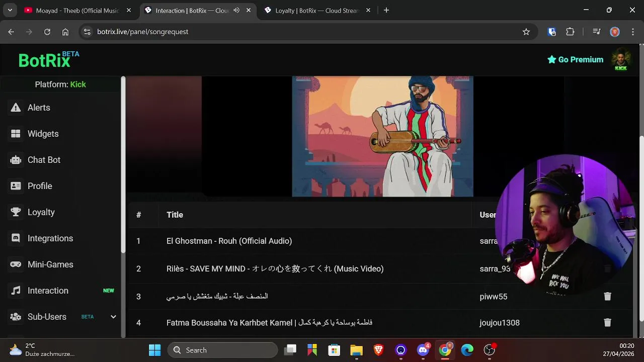Viewport: 644px width, 362px height.
Task: Open Task View on the taskbar
Action: coord(290,350)
